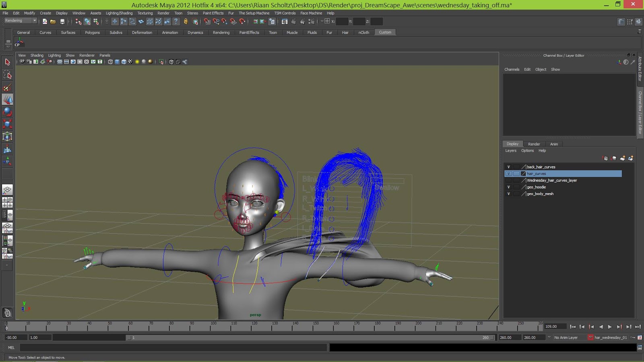The width and height of the screenshot is (644, 362).
Task: Select the Universal Manipulator tool
Action: 7,137
